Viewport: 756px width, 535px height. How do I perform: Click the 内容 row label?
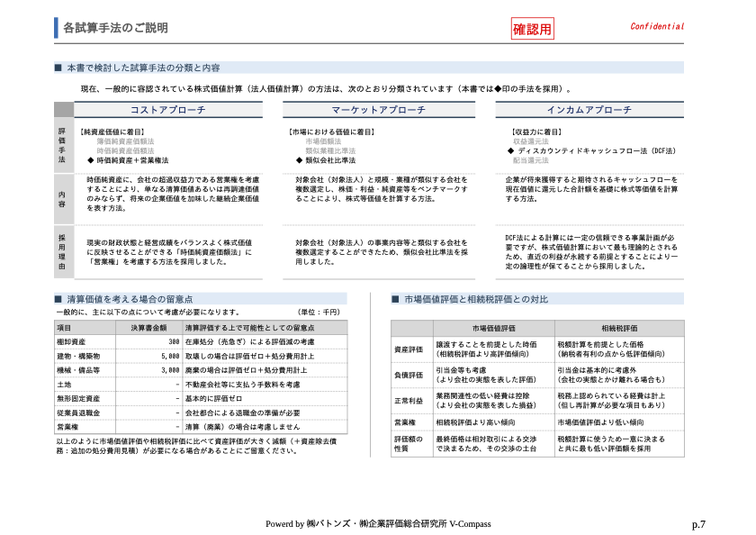coord(62,199)
